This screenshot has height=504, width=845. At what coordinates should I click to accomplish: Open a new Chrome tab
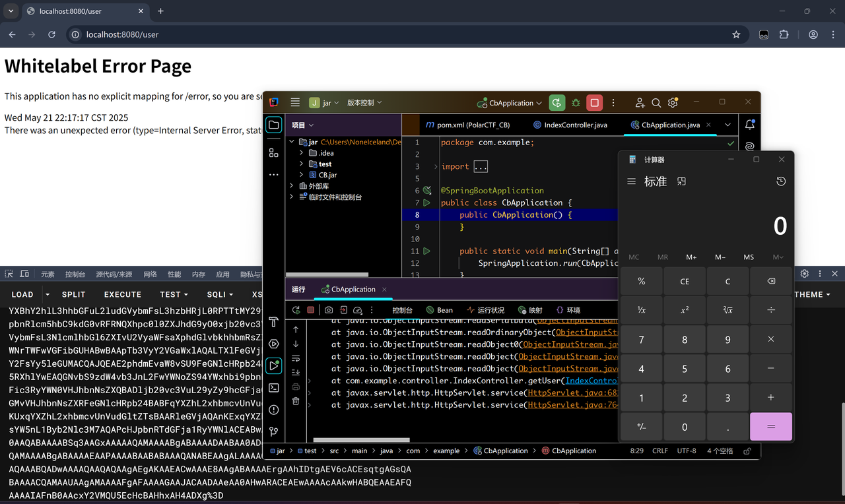(x=160, y=11)
